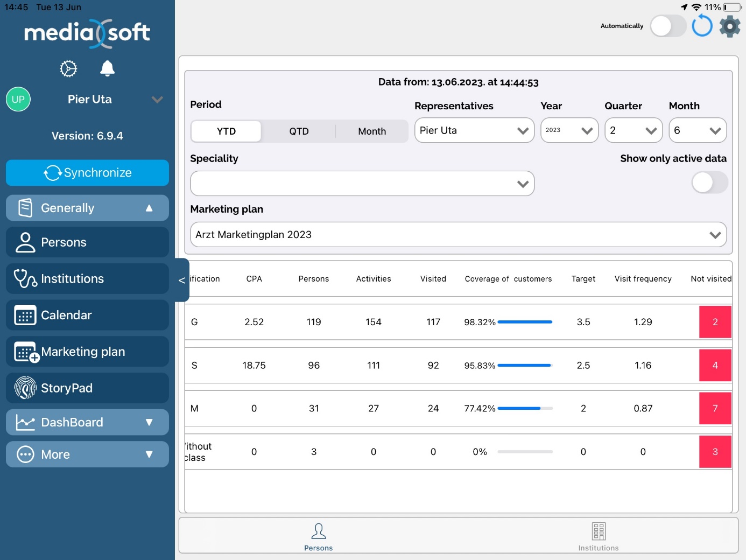Screen dimensions: 746x560
Task: Click the red not-visited count 7
Action: [715, 408]
